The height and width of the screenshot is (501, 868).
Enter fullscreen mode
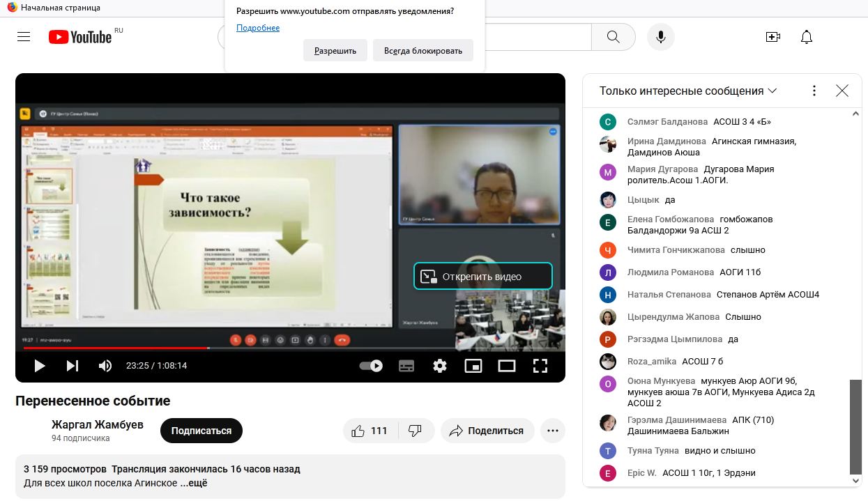pyautogui.click(x=540, y=366)
